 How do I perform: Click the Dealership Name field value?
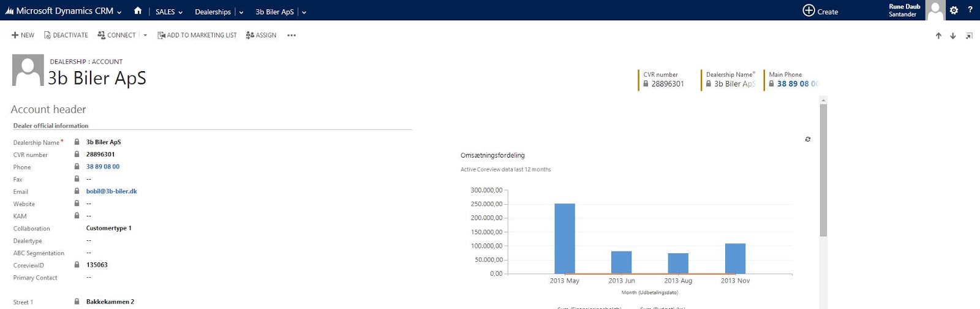[104, 142]
